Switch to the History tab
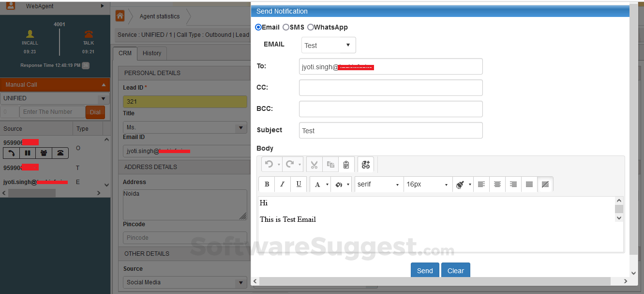The image size is (644, 294). click(152, 53)
